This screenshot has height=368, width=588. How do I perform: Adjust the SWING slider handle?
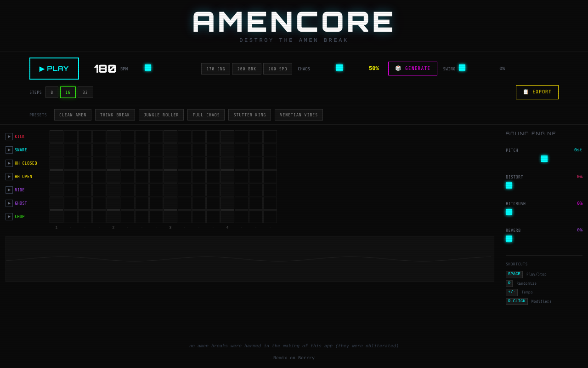coord(462,68)
